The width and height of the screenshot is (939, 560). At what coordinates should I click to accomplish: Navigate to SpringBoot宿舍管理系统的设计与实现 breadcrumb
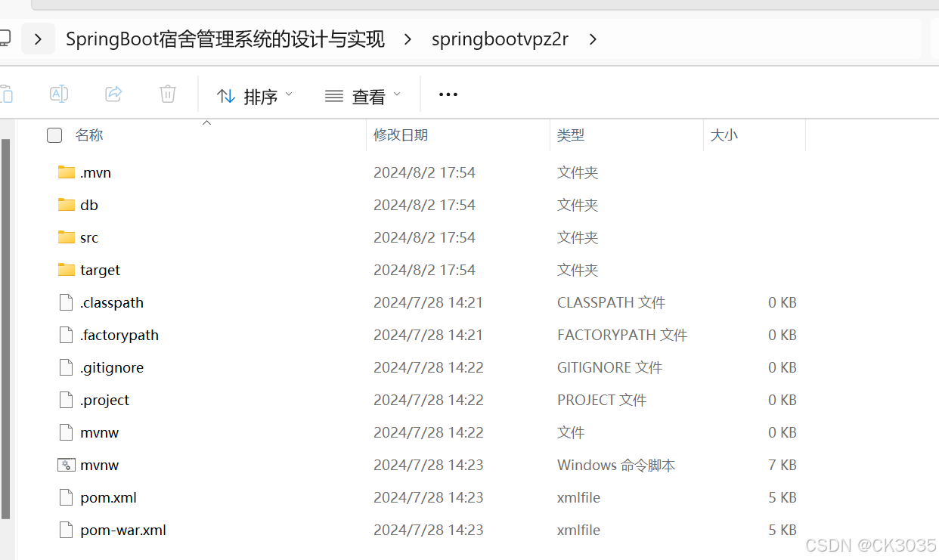click(x=225, y=39)
